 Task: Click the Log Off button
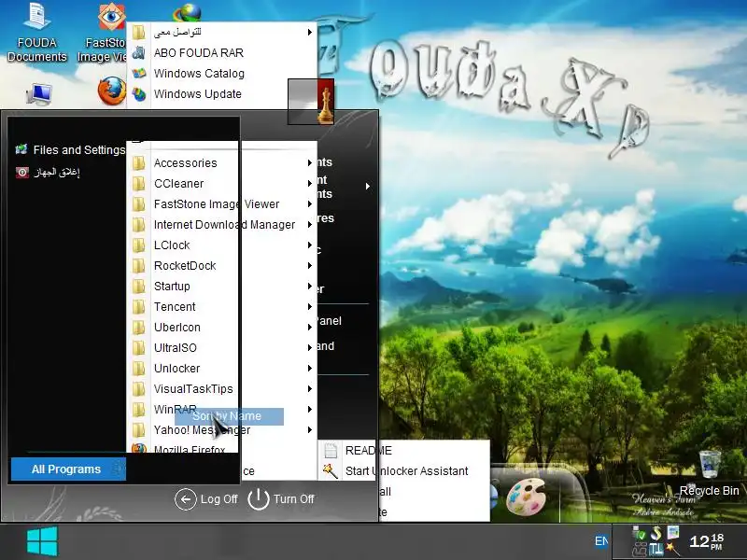(206, 499)
